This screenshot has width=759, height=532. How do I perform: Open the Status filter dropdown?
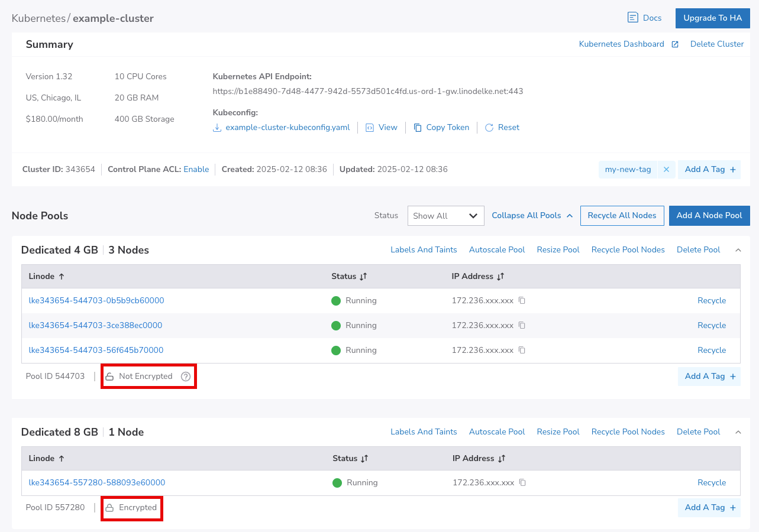pyautogui.click(x=445, y=216)
